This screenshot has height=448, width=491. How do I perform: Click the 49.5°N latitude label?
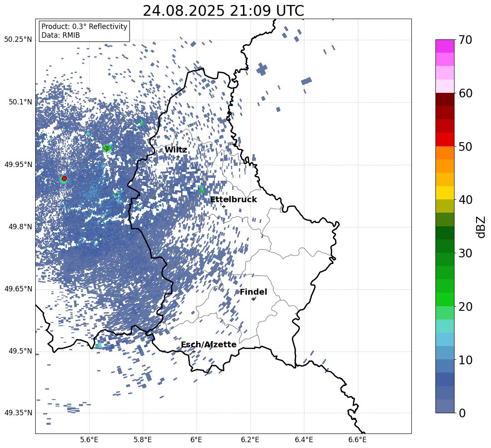coord(20,351)
